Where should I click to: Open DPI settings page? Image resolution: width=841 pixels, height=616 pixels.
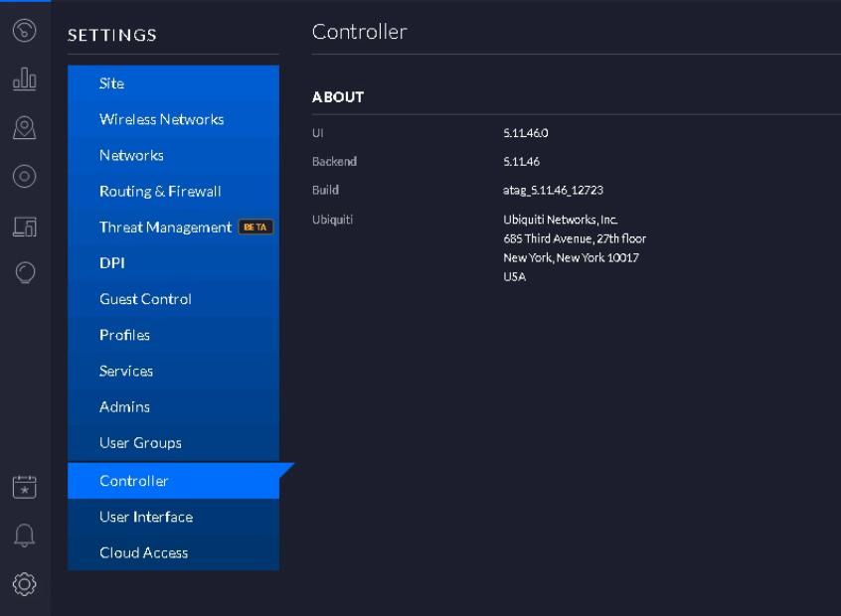112,263
